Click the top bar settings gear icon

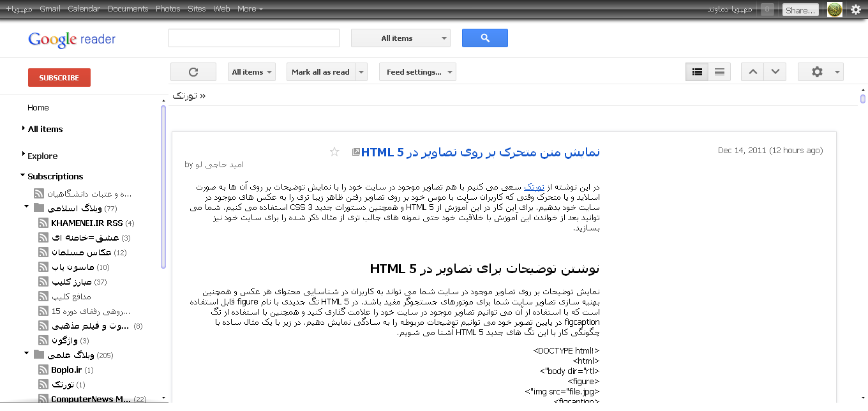856,10
